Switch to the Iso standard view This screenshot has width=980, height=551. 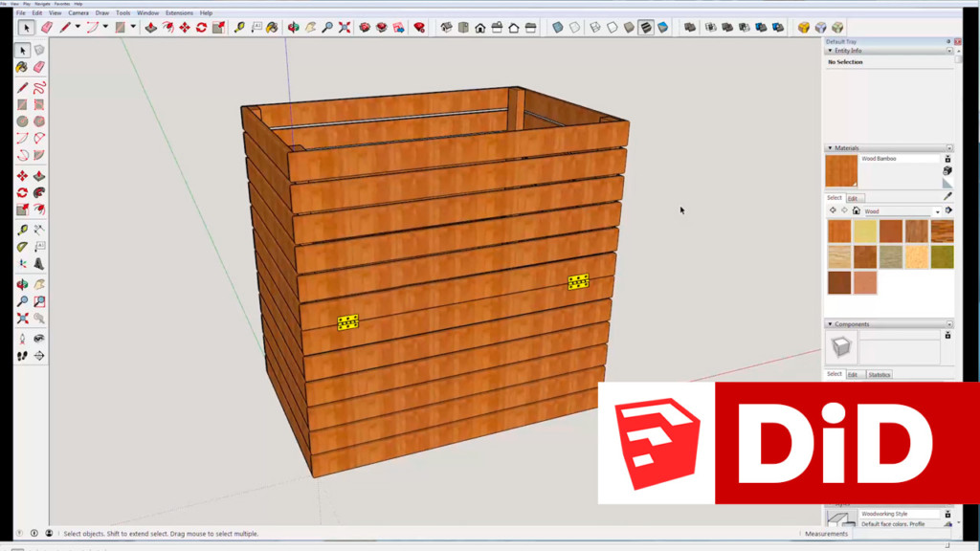tap(446, 28)
